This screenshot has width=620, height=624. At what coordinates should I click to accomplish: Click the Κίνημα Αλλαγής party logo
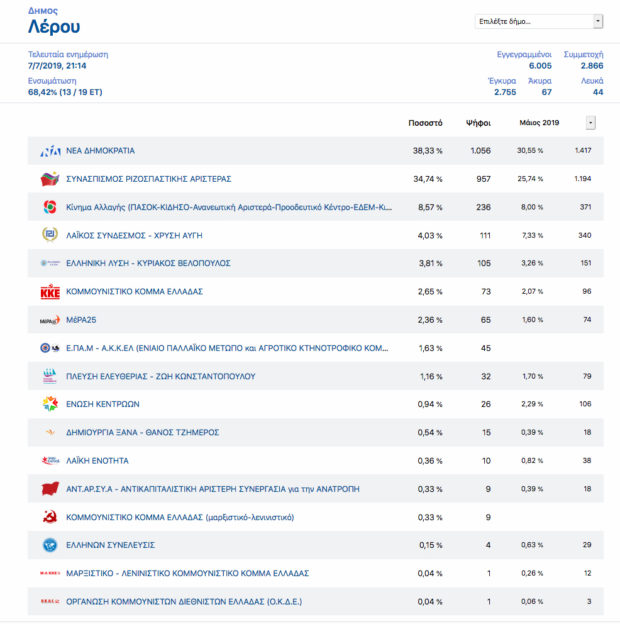pyautogui.click(x=50, y=207)
